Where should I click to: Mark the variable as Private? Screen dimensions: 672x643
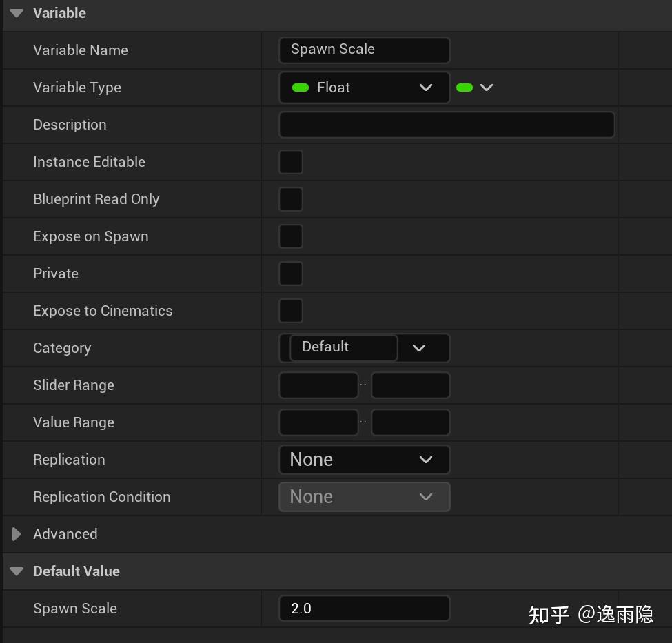[290, 273]
